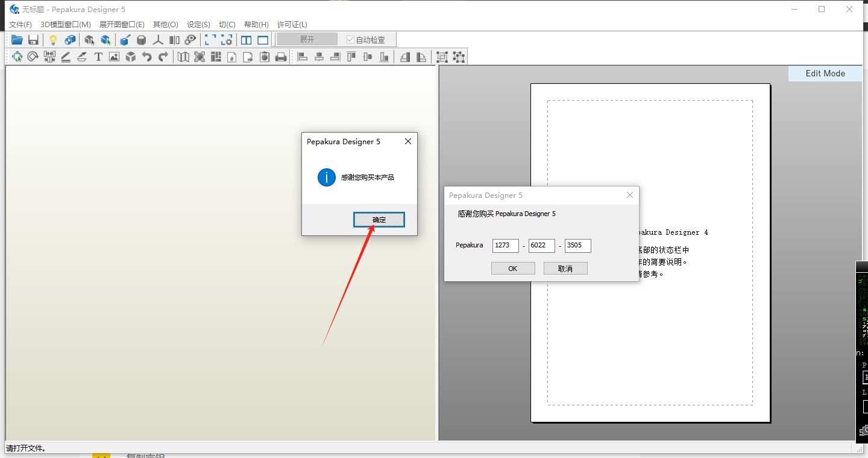Click the three-axis orientation icon
This screenshot has width=868, height=458.
(158, 40)
